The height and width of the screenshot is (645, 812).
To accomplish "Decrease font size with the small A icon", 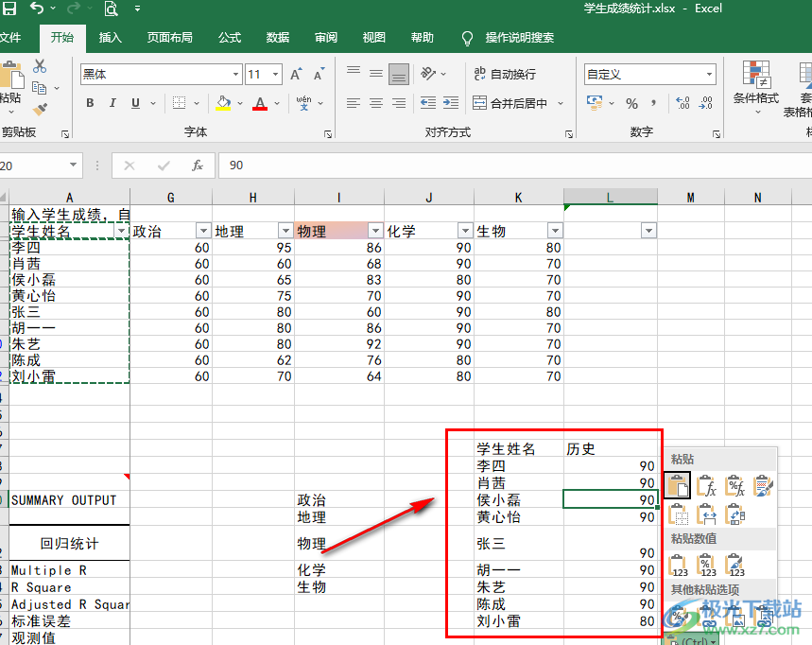I will coord(319,75).
